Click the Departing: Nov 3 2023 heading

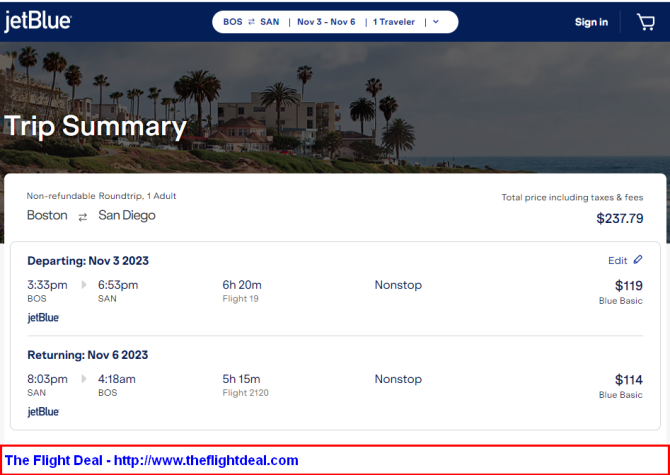(x=88, y=261)
